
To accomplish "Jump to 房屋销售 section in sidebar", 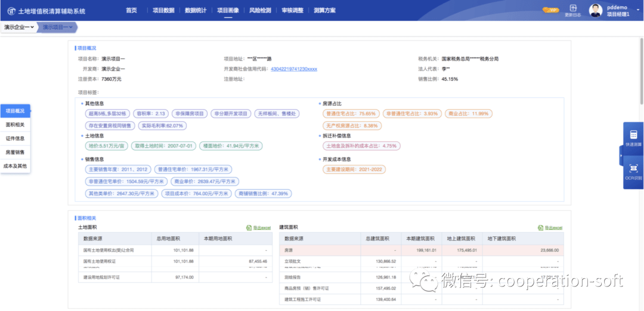I will 15,152.
